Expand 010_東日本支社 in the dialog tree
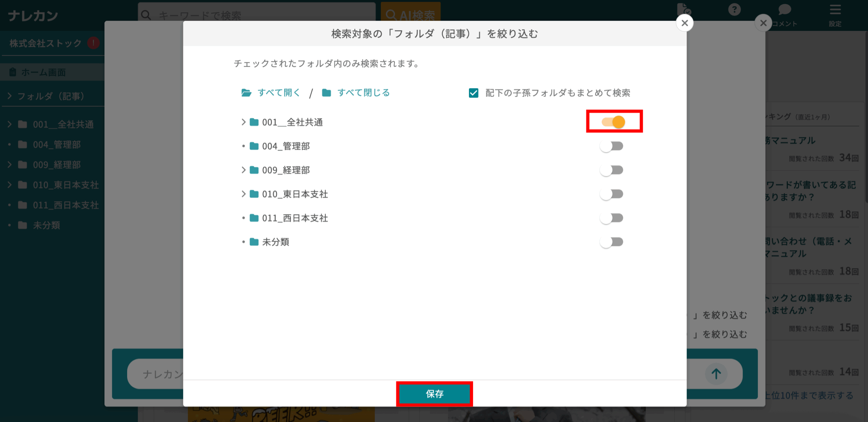 [243, 194]
